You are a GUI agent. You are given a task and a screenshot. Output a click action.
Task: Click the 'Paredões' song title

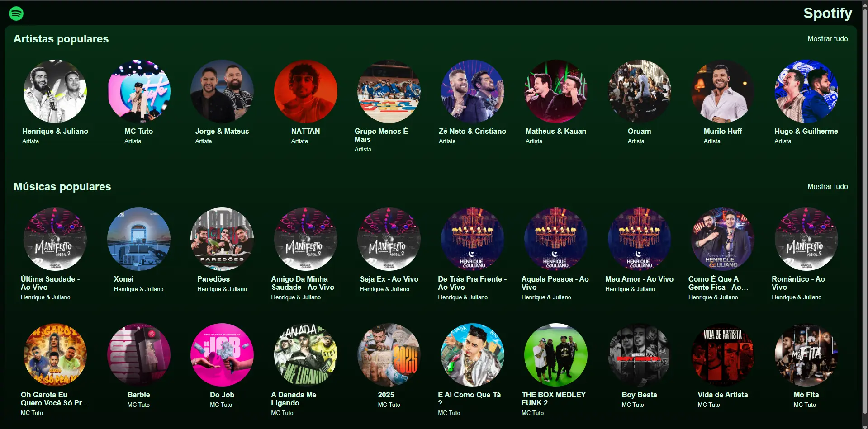click(x=213, y=279)
